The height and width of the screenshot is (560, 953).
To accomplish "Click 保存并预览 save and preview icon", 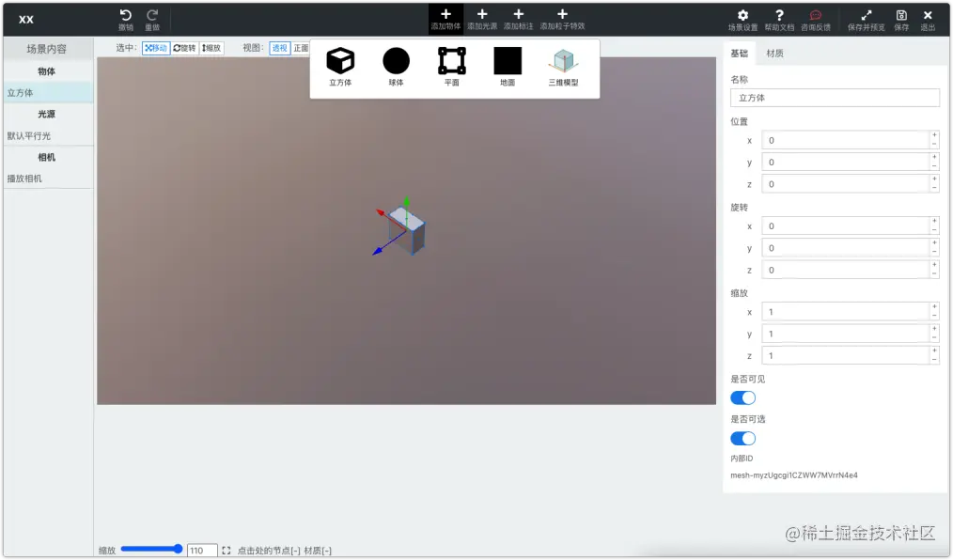I will (x=867, y=15).
